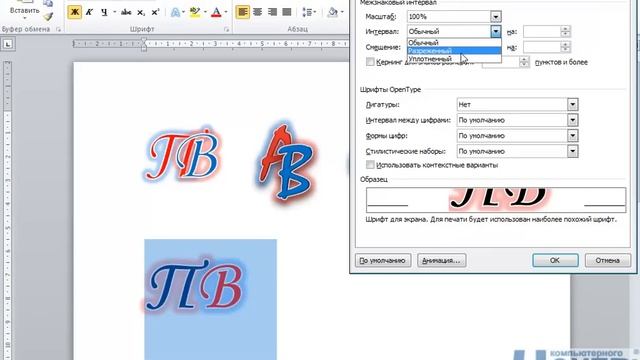This screenshot has width=640, height=360.
Task: Cancel the dialog with Отмена
Action: coord(608,260)
